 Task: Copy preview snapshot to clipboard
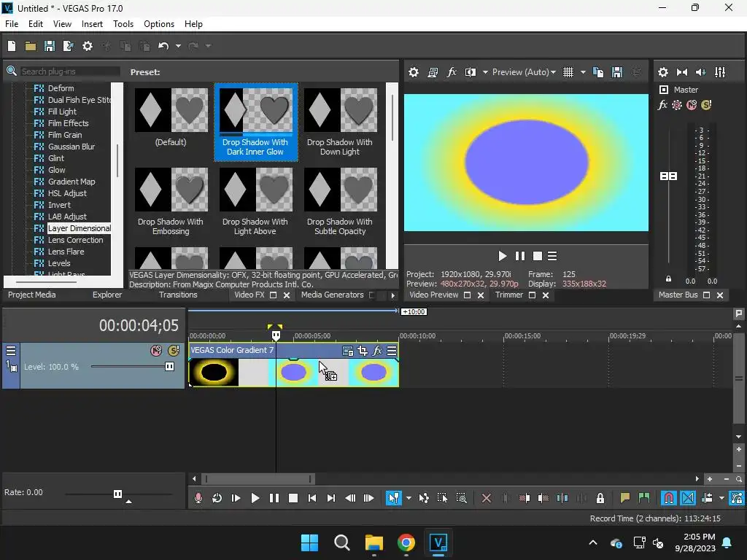[x=598, y=72]
